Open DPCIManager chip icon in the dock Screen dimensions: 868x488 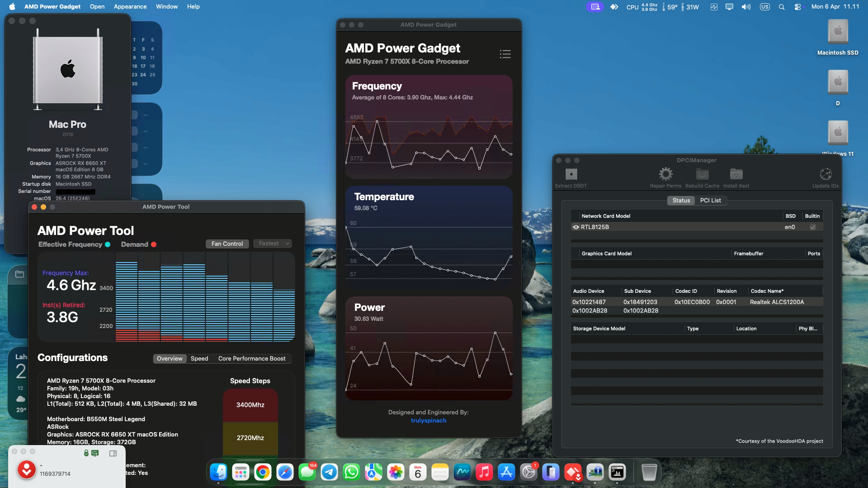(595, 473)
